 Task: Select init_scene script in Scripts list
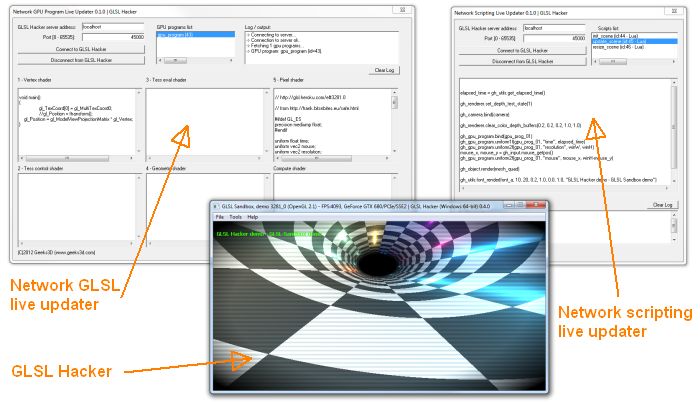click(x=634, y=36)
